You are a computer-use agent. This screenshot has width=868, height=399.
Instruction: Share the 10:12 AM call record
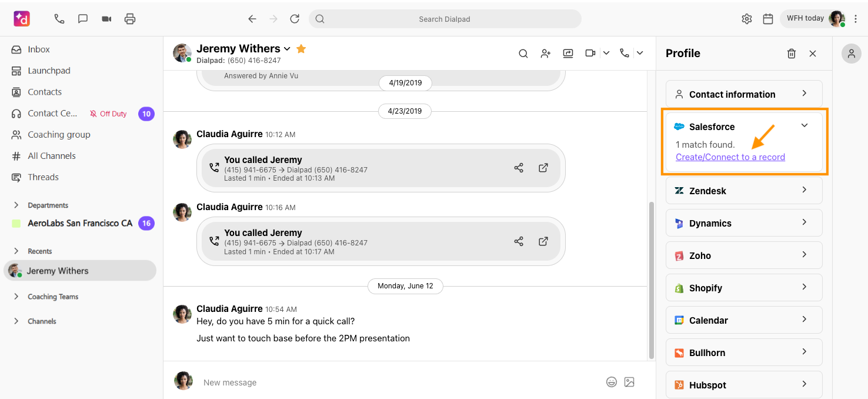(x=519, y=168)
